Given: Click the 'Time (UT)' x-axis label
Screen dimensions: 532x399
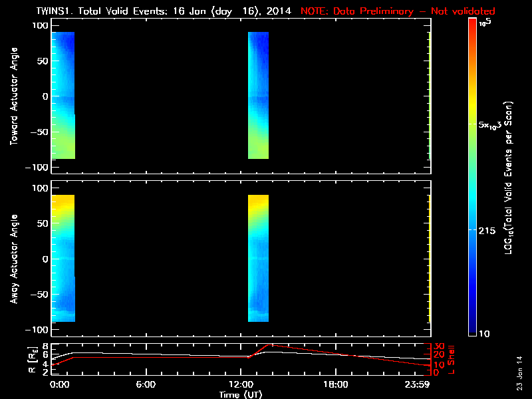Looking at the screenshot, I should click(x=240, y=394).
